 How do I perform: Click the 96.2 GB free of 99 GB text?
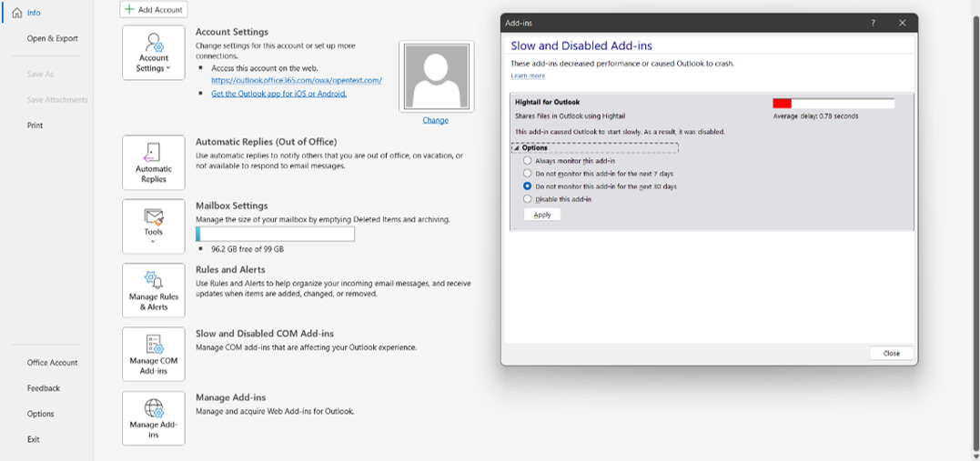248,248
